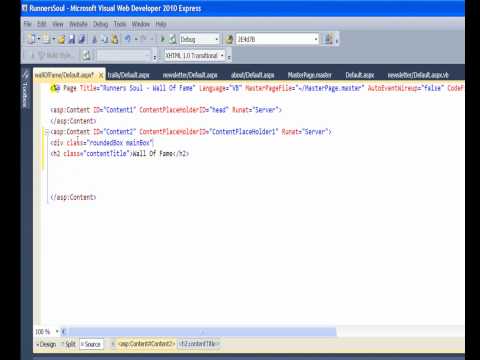Select the newsletter/Default.aspx tab
This screenshot has height=360, width=480.
click(x=190, y=75)
